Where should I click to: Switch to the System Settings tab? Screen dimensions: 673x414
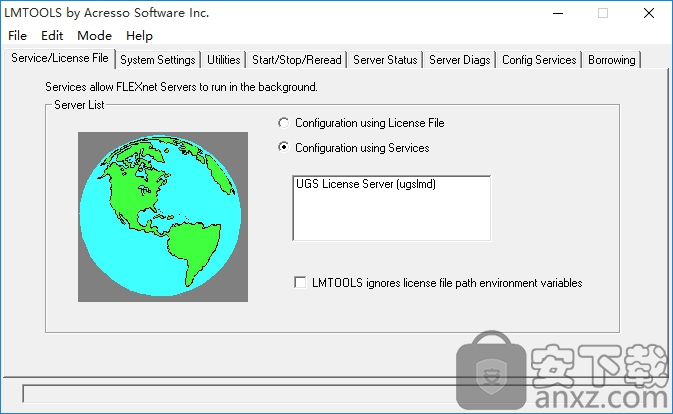pos(158,60)
